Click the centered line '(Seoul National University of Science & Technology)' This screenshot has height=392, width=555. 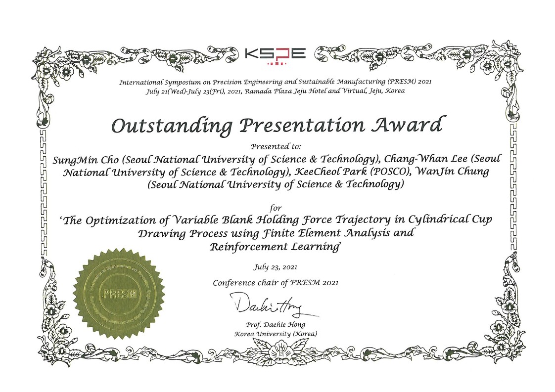[x=276, y=184]
